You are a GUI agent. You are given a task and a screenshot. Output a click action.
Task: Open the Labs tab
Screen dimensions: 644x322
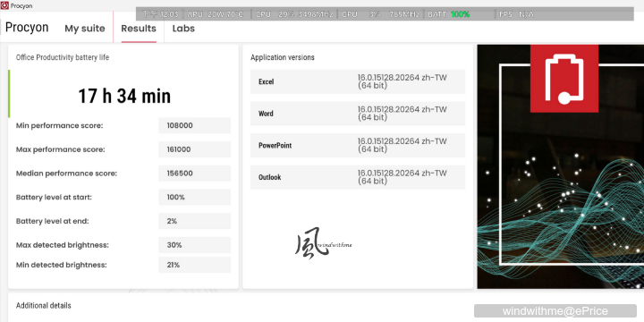183,29
